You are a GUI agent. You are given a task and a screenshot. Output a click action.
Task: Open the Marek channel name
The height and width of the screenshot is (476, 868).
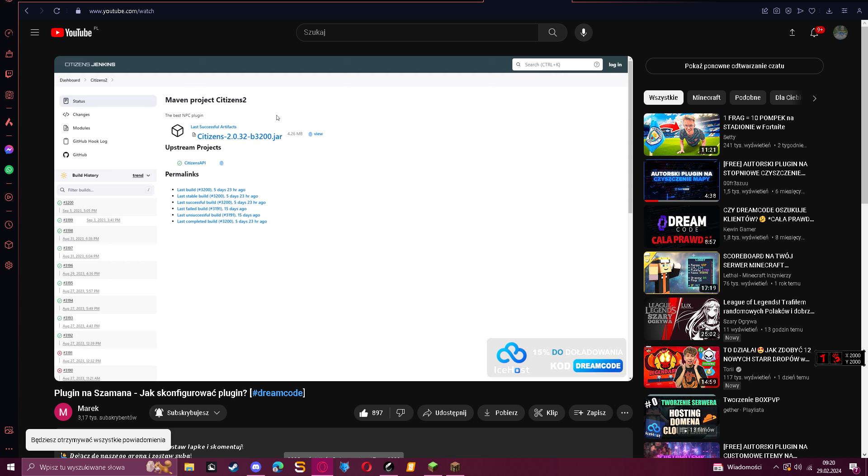[x=88, y=408]
